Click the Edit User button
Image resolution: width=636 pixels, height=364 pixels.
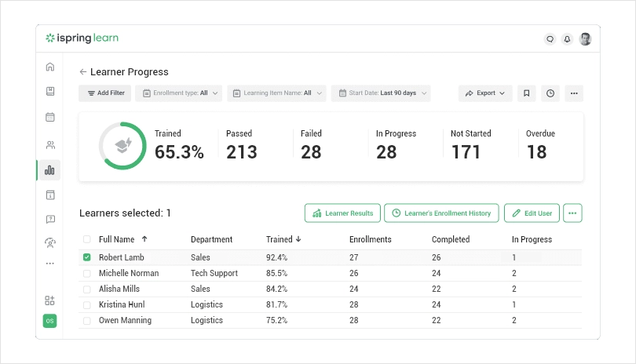(x=531, y=213)
